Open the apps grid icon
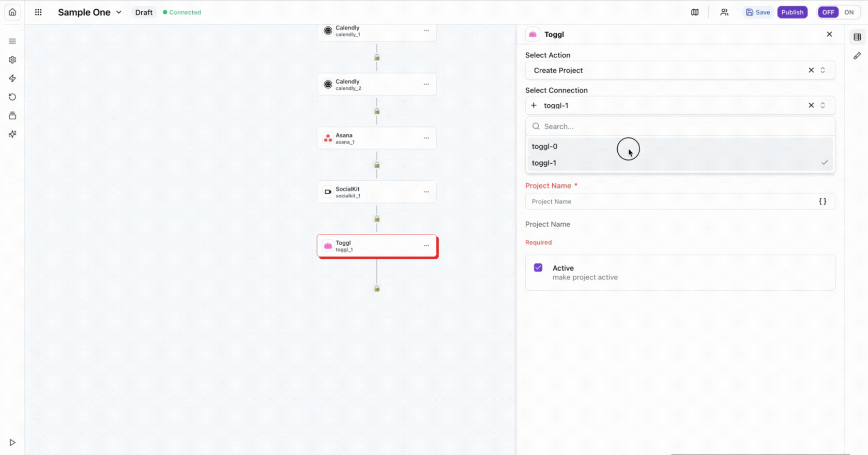Viewport: 868px width, 455px height. 38,12
